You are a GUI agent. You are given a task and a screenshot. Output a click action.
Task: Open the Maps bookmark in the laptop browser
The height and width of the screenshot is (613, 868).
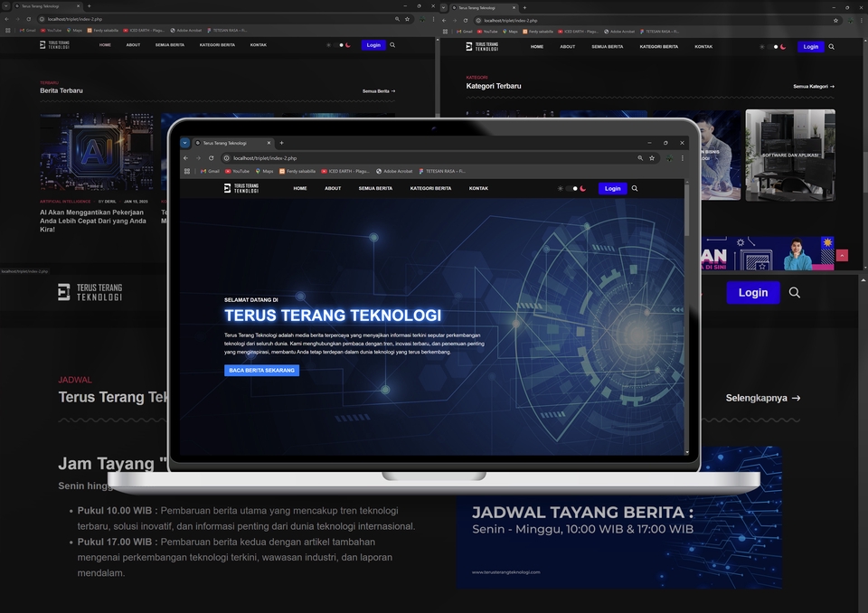coord(264,171)
